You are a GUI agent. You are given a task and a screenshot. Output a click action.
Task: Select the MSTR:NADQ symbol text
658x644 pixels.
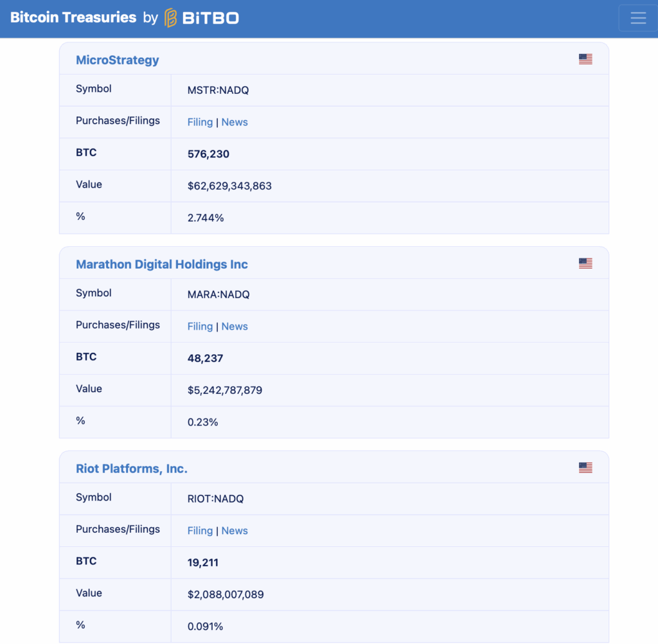point(218,90)
